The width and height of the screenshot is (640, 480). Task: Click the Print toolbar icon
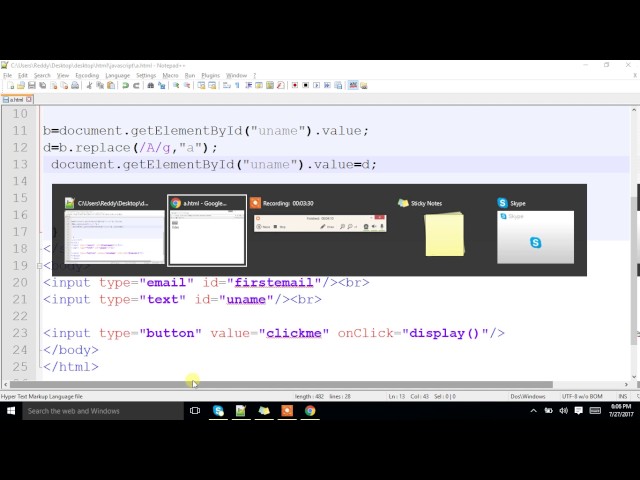click(76, 86)
